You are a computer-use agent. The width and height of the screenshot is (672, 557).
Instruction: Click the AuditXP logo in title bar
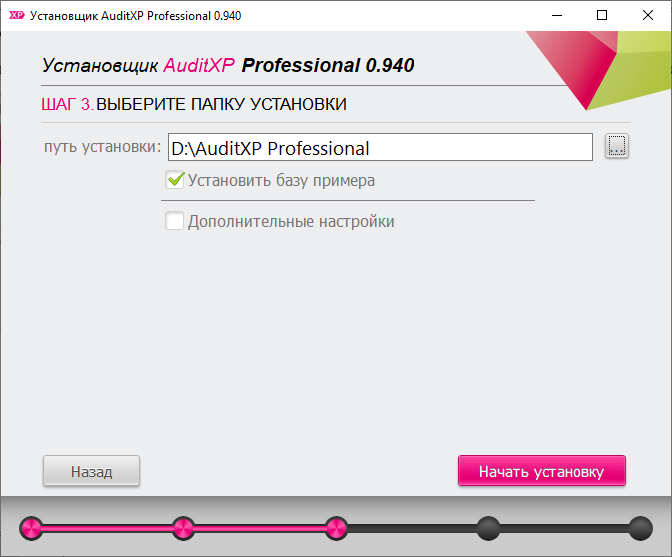tap(17, 16)
